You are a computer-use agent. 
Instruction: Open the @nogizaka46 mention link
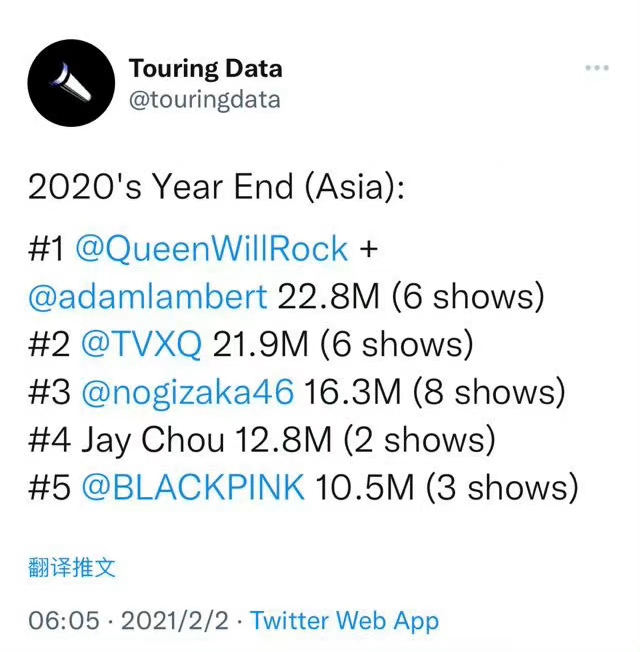(x=188, y=392)
